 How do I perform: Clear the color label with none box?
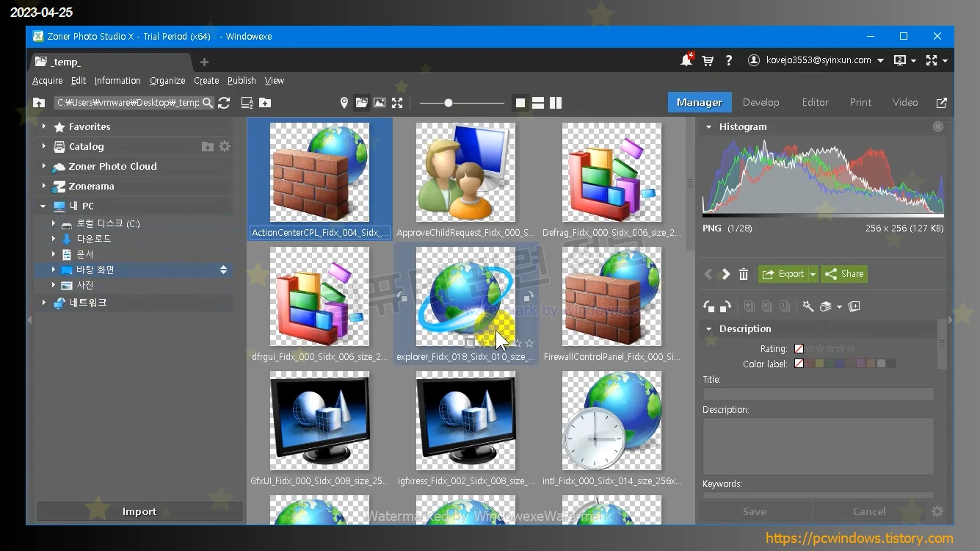pyautogui.click(x=799, y=364)
